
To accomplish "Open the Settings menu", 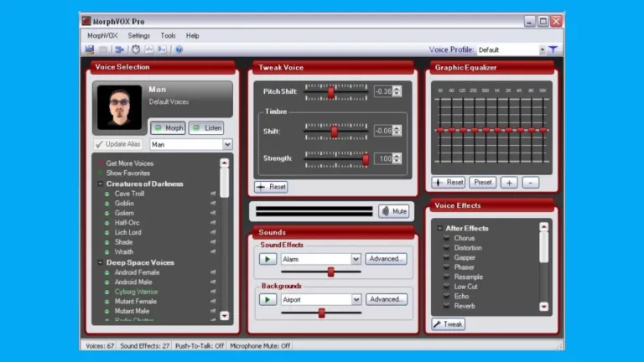I will (x=139, y=36).
